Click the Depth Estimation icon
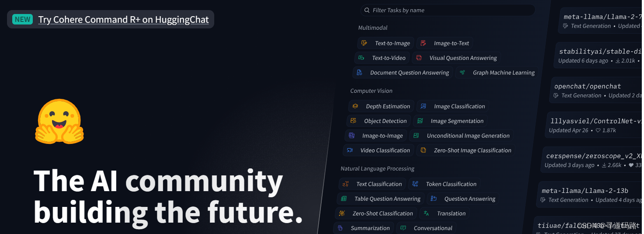 click(355, 106)
